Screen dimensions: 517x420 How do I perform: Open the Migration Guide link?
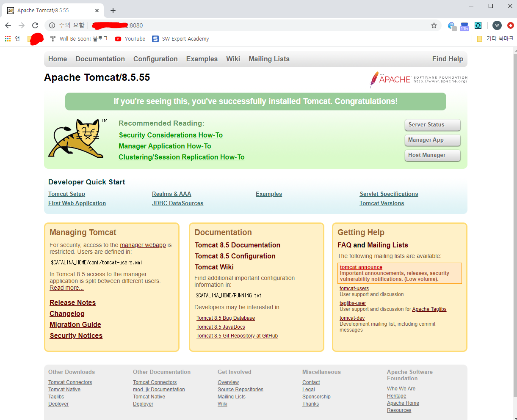pos(75,325)
